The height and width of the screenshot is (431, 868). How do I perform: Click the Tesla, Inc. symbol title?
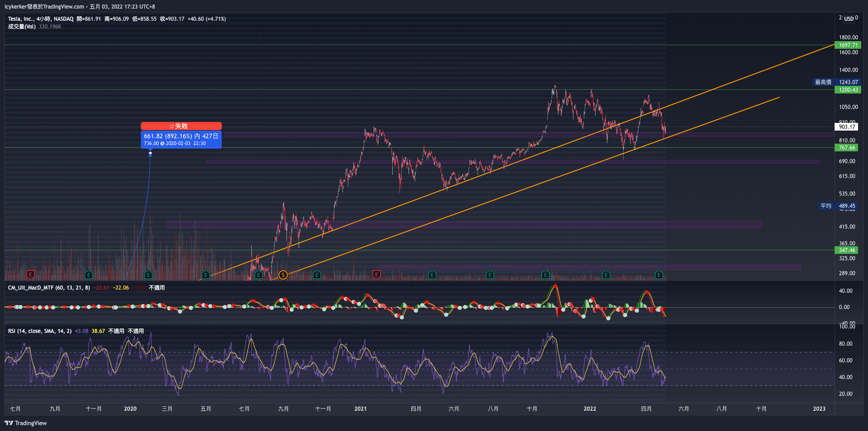point(20,19)
